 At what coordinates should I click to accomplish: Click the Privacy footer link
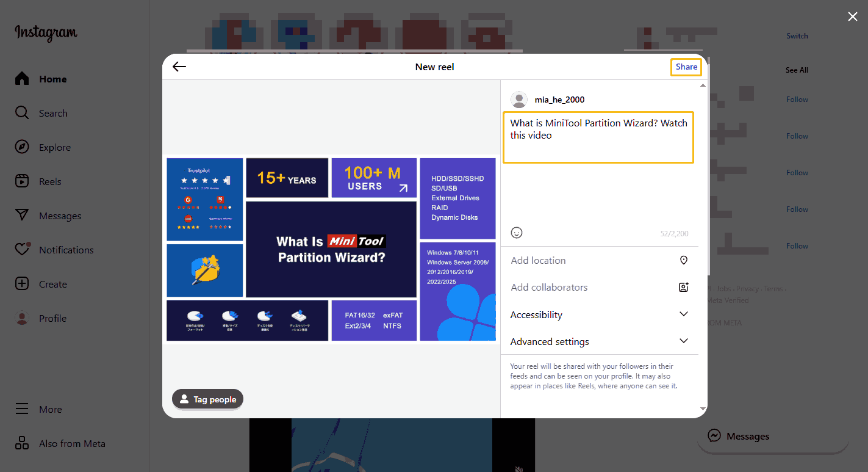coord(747,289)
